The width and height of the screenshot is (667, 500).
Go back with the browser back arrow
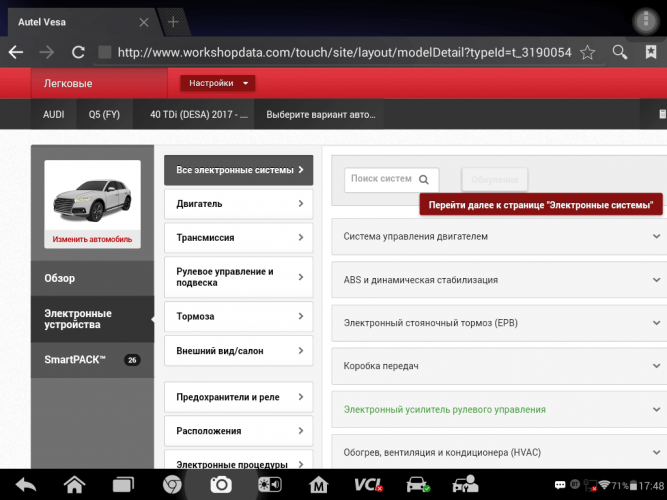16,52
